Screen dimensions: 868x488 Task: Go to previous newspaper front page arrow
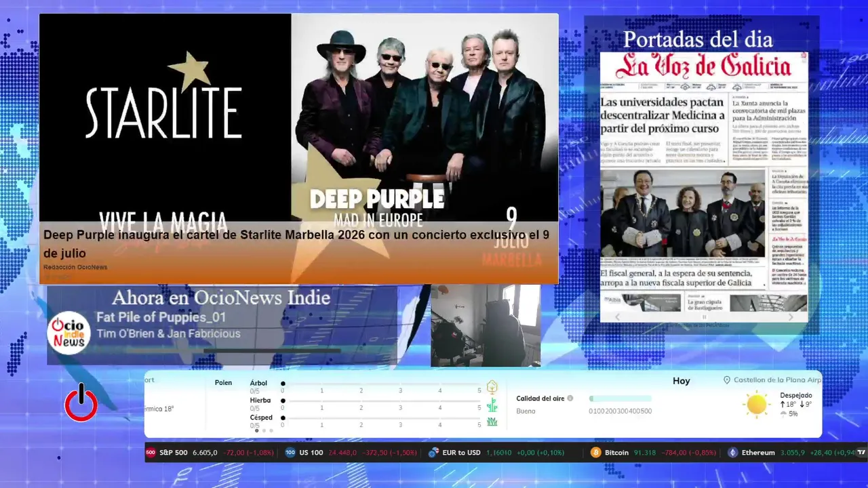click(617, 317)
